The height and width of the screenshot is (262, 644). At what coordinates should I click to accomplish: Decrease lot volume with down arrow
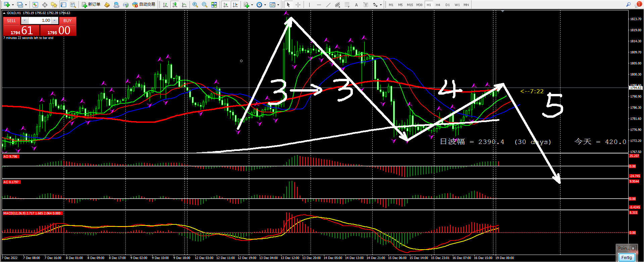(x=24, y=21)
